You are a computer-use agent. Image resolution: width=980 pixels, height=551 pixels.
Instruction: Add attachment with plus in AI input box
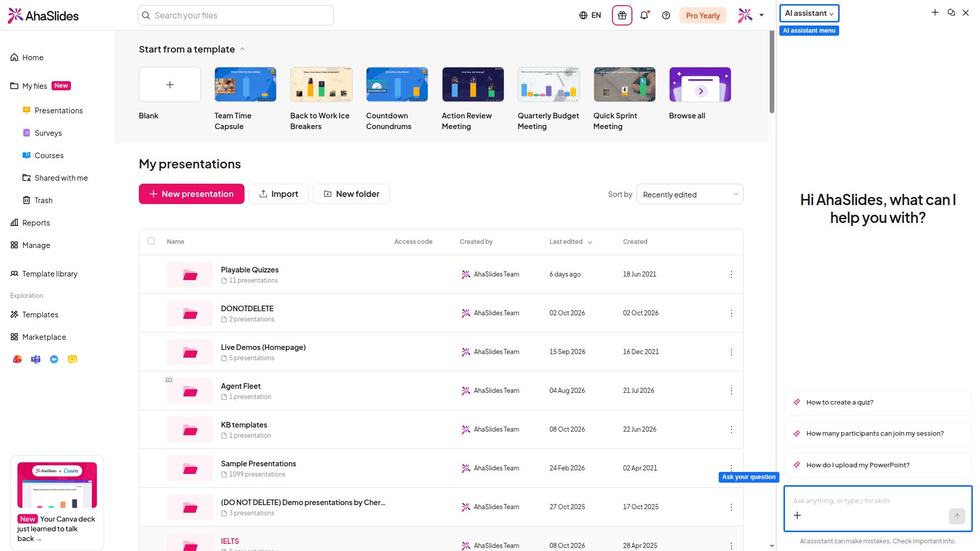point(797,515)
